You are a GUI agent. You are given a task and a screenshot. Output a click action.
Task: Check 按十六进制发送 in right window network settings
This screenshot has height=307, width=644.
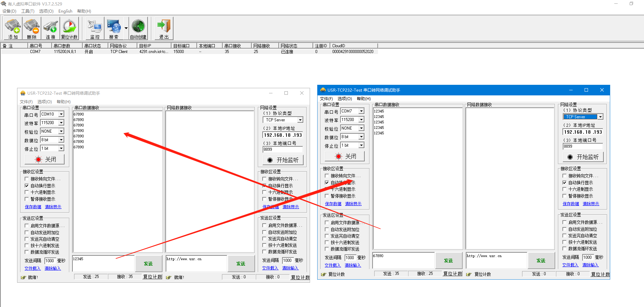[564, 242]
